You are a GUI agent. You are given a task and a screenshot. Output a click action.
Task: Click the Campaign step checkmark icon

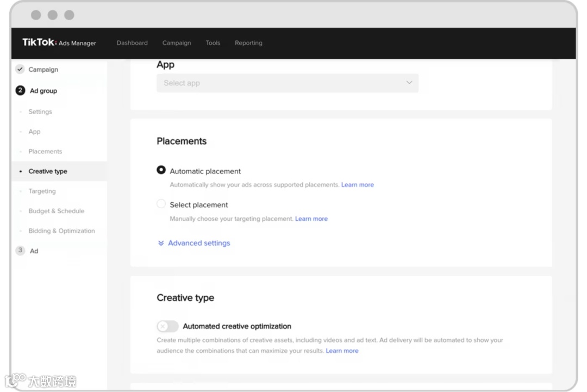click(20, 70)
